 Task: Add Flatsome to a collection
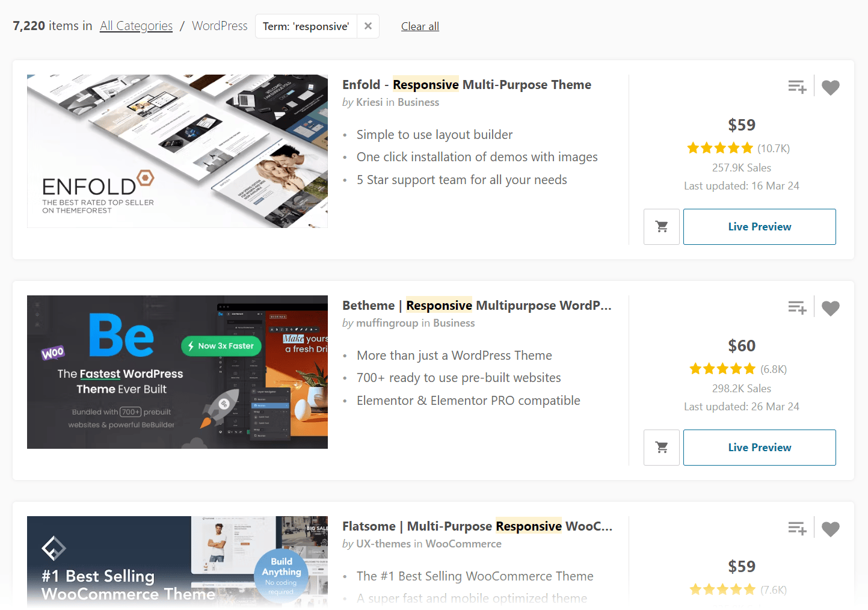797,529
